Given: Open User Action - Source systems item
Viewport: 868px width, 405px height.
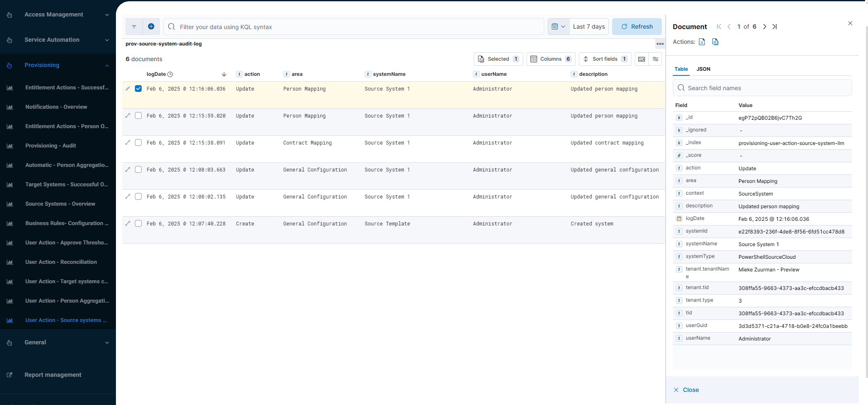Looking at the screenshot, I should click(66, 320).
